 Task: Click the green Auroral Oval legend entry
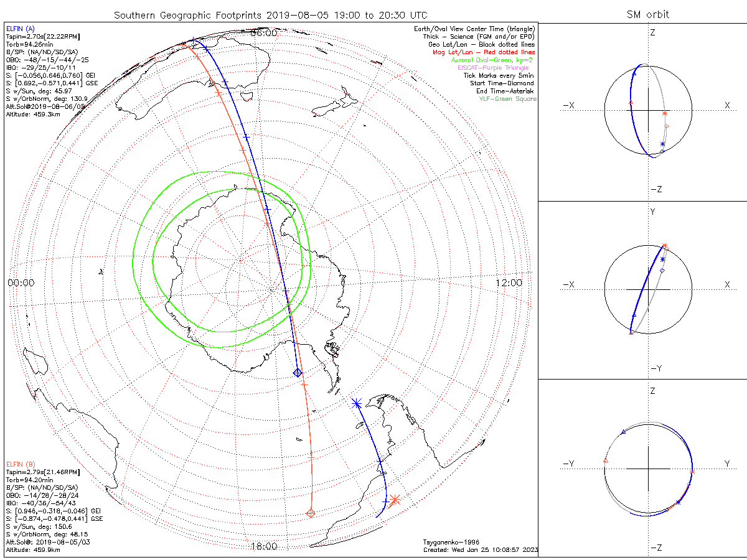tap(492, 60)
